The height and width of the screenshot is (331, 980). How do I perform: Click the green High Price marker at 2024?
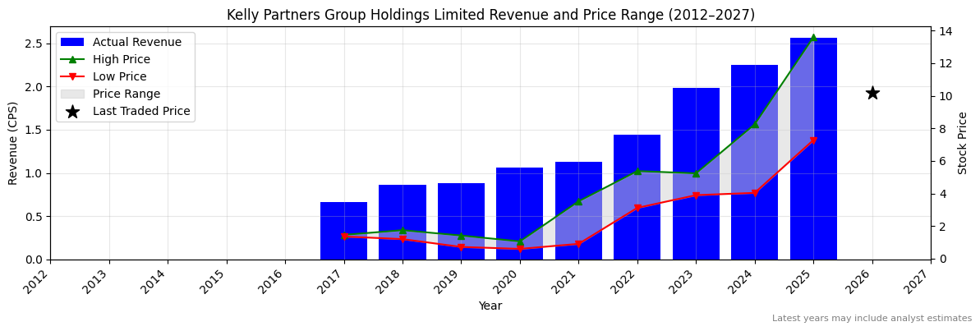click(755, 124)
